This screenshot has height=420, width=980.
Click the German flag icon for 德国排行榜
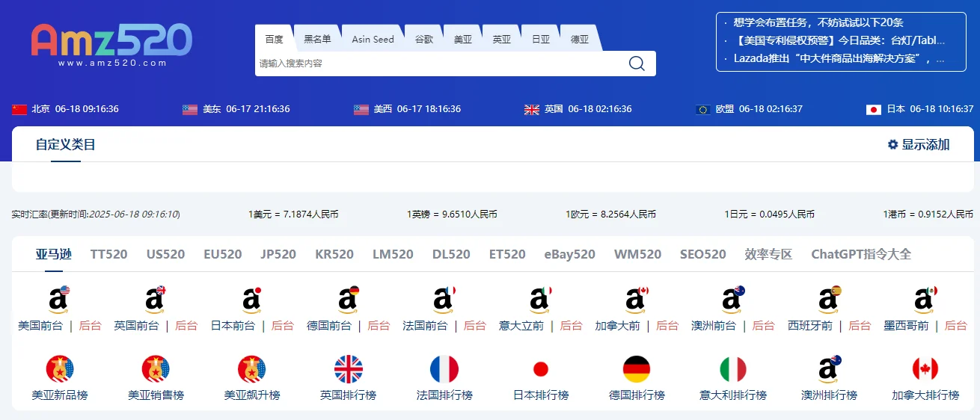pyautogui.click(x=637, y=368)
